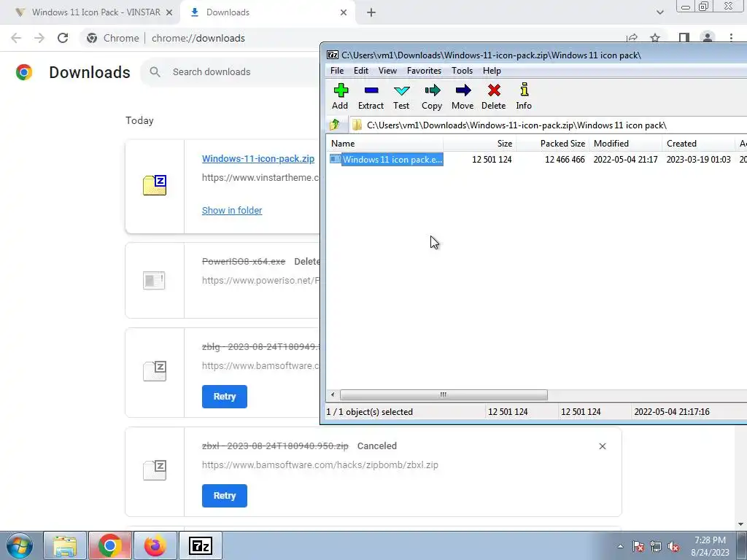The image size is (747, 560).
Task: Open the Help menu in 7-Zip
Action: point(492,71)
